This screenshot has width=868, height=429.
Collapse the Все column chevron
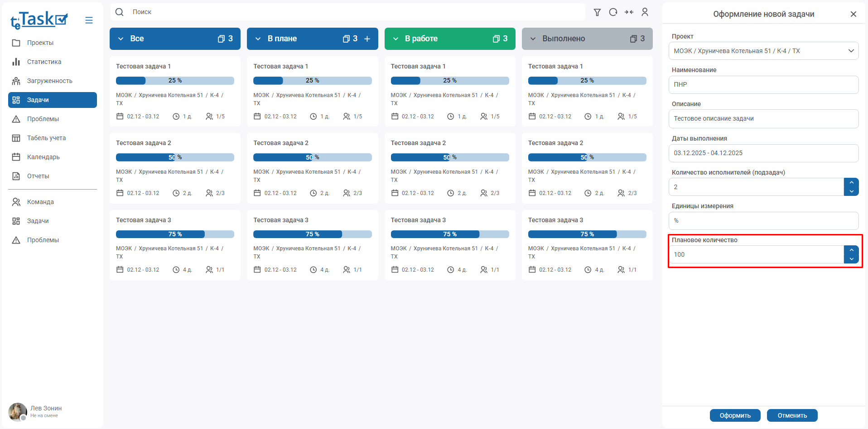coord(121,39)
